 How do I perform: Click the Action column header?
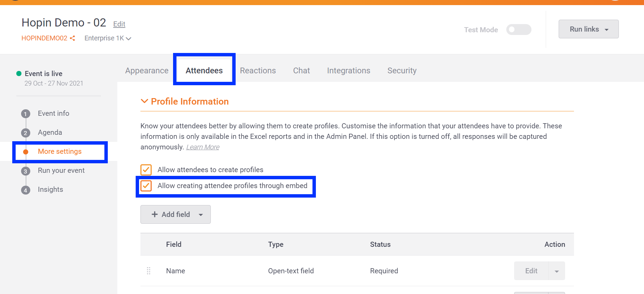point(555,244)
